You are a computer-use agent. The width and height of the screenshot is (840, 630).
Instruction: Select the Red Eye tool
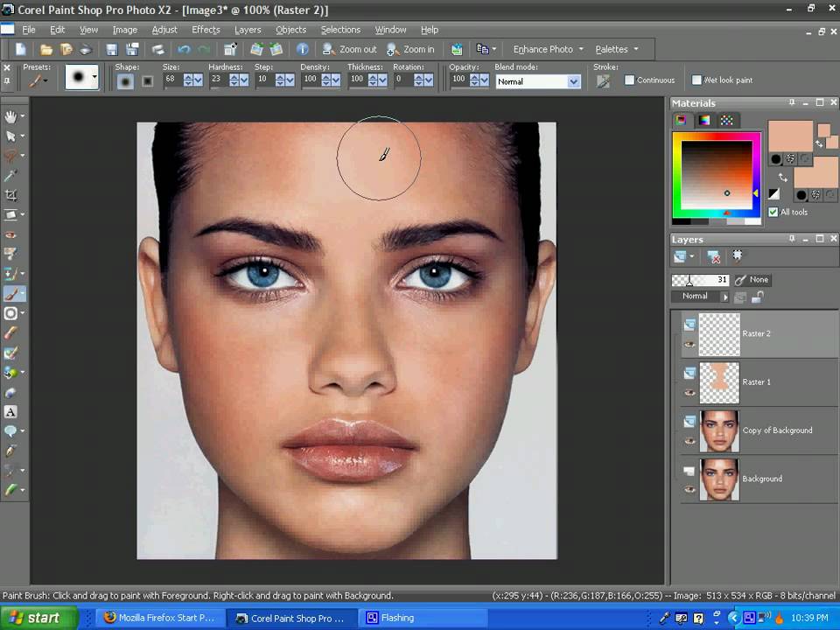tap(10, 234)
